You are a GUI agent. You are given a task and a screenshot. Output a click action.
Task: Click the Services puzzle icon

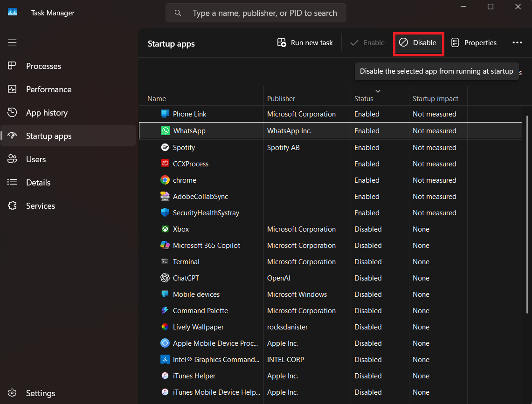[12, 205]
